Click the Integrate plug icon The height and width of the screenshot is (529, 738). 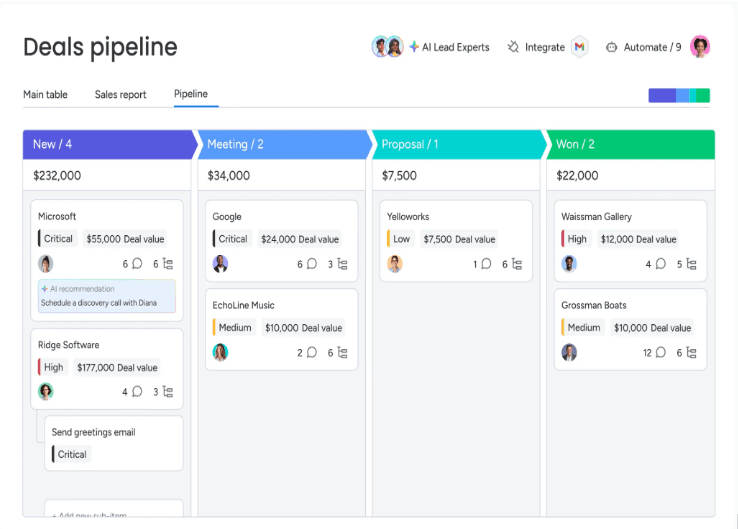(x=513, y=47)
